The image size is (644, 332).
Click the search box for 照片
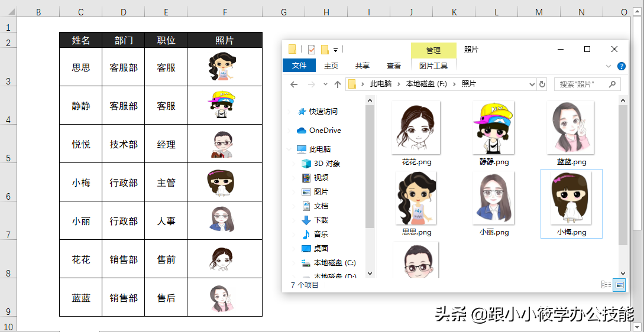pos(587,84)
